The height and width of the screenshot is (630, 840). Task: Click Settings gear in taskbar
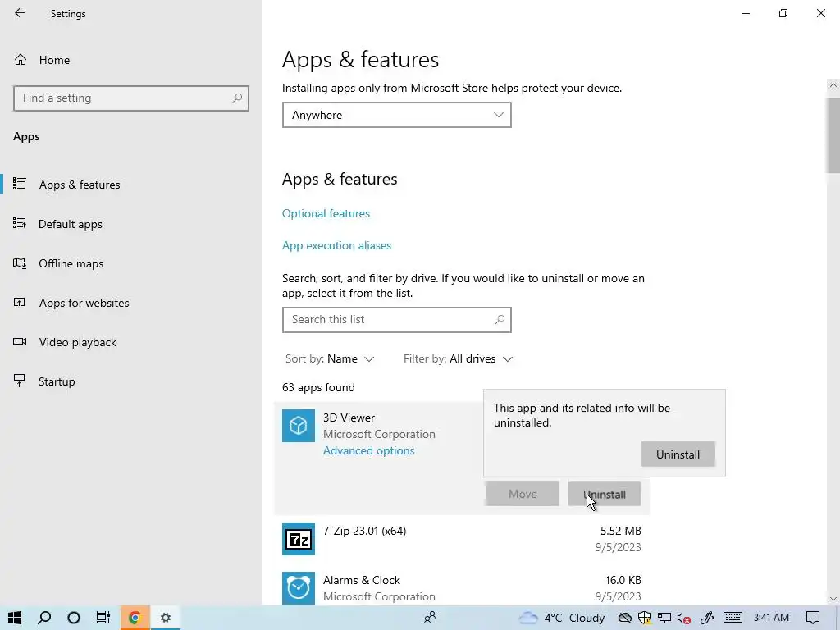click(x=166, y=618)
